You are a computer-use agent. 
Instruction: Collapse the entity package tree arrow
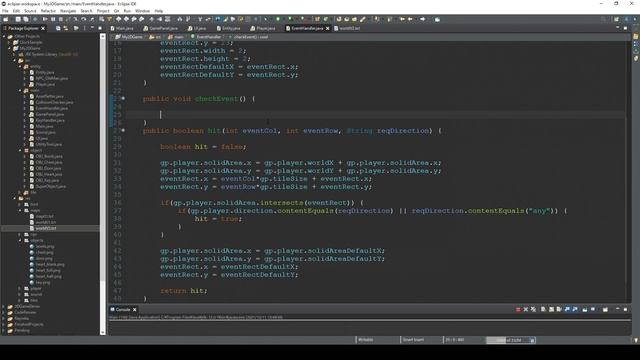click(x=20, y=66)
